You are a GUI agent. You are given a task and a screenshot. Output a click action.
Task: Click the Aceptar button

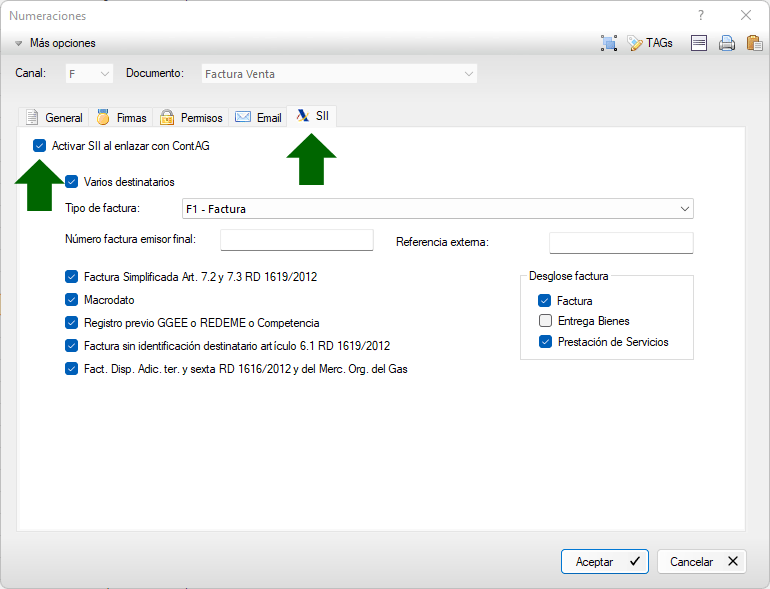[x=604, y=562]
